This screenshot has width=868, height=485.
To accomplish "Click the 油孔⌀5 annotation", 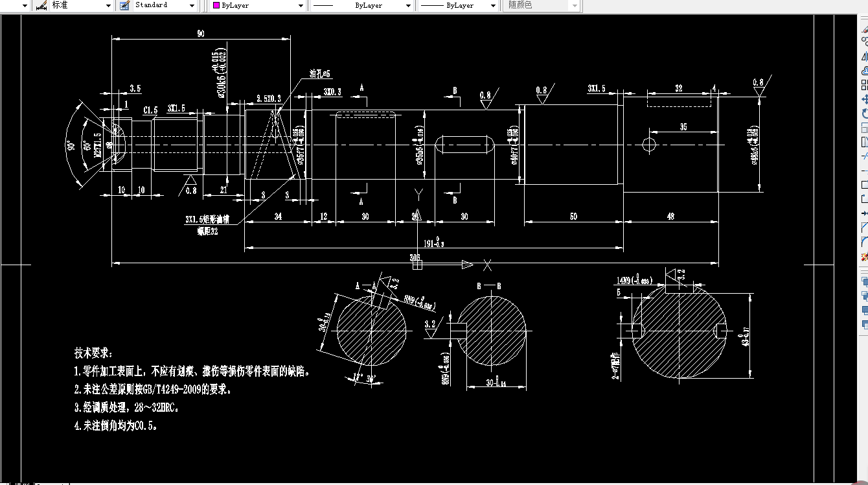I will pos(319,74).
